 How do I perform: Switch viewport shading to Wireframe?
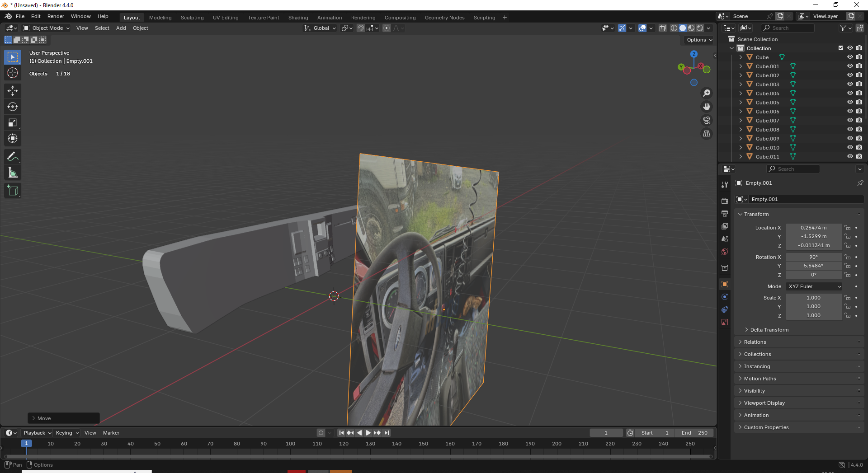click(674, 28)
